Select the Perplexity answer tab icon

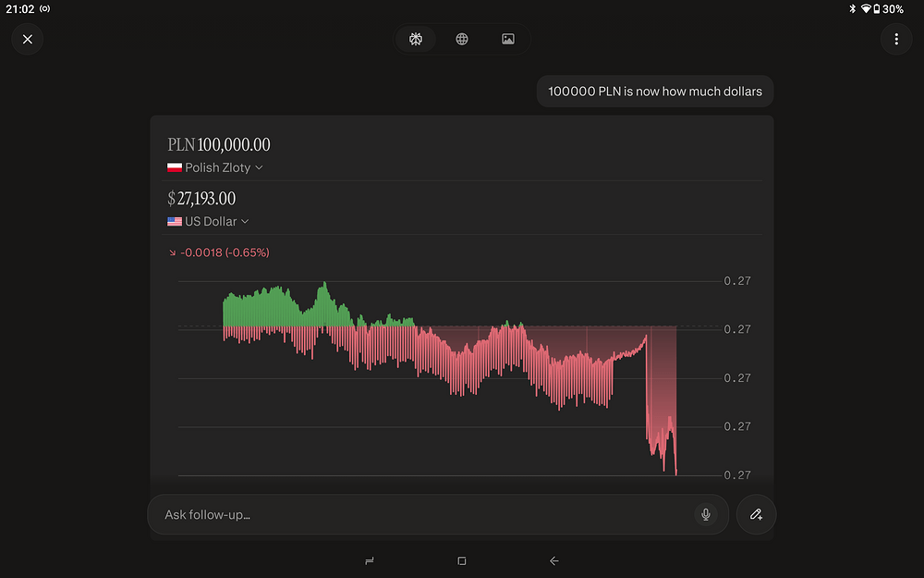click(x=416, y=40)
